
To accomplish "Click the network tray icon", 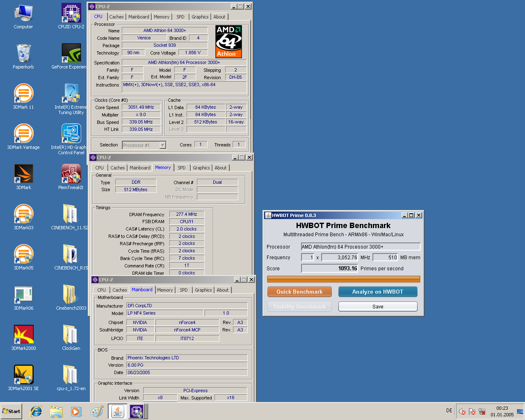I will 482,411.
